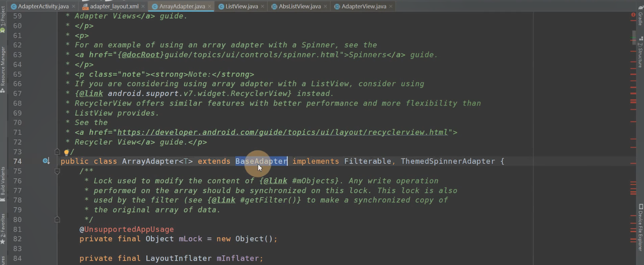Show the Build Variants tool window
The height and width of the screenshot is (265, 644).
pyautogui.click(x=3, y=184)
